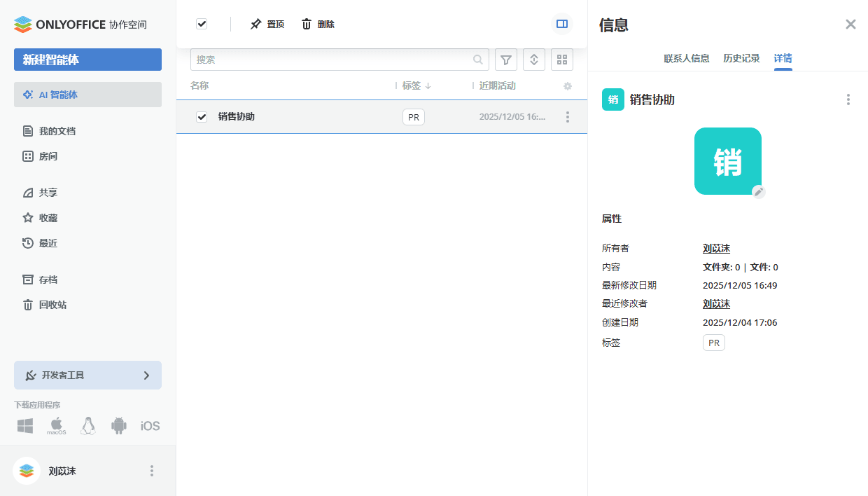Viewport: 868px width, 496px height.
Task: Click the 新建智能体 button
Action: click(87, 60)
